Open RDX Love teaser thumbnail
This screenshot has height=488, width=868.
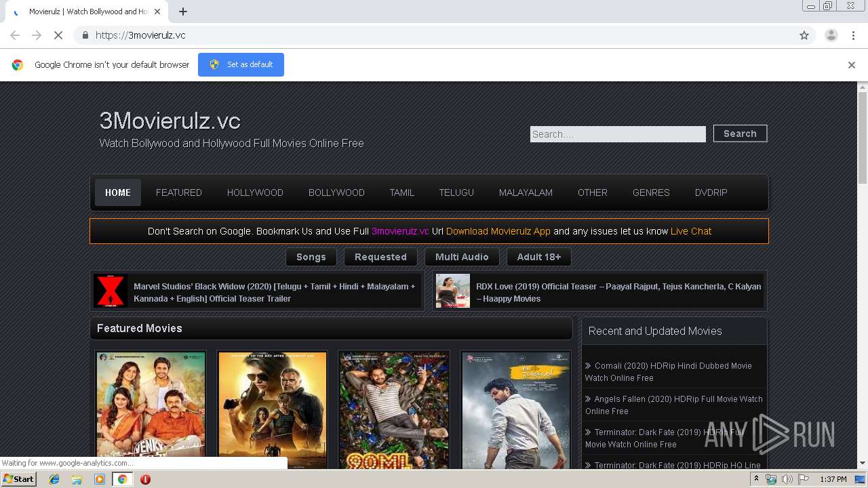click(x=453, y=291)
